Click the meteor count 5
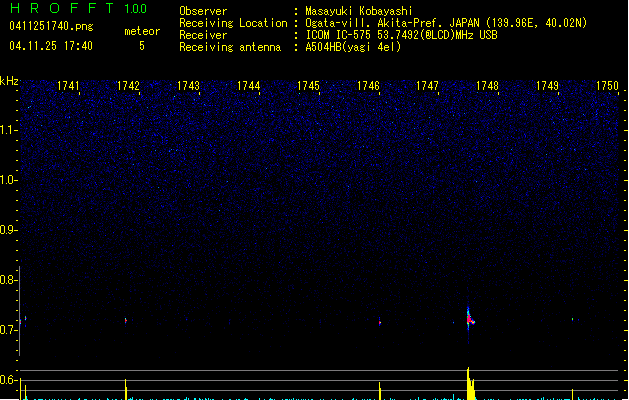 [142, 46]
